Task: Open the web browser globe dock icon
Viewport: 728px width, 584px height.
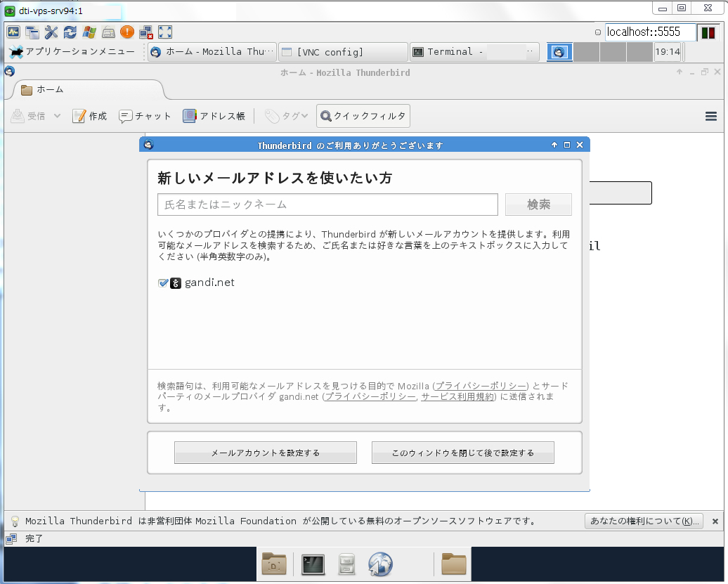Action: click(x=380, y=564)
